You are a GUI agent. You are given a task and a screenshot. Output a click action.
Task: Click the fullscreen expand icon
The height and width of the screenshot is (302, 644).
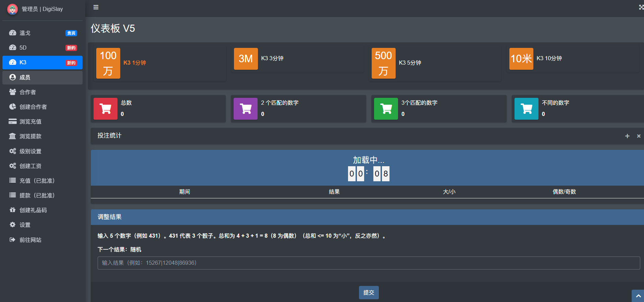(x=641, y=7)
